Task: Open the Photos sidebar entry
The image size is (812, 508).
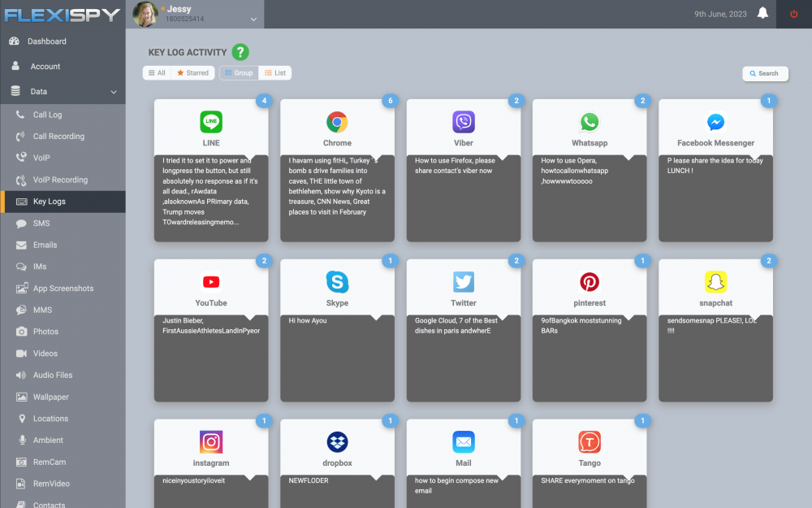Action: tap(63, 332)
